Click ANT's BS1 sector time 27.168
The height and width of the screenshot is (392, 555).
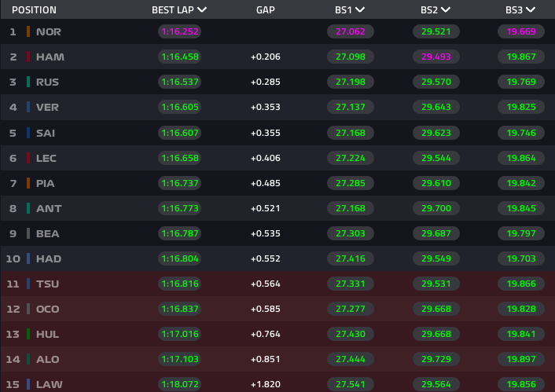pyautogui.click(x=350, y=208)
